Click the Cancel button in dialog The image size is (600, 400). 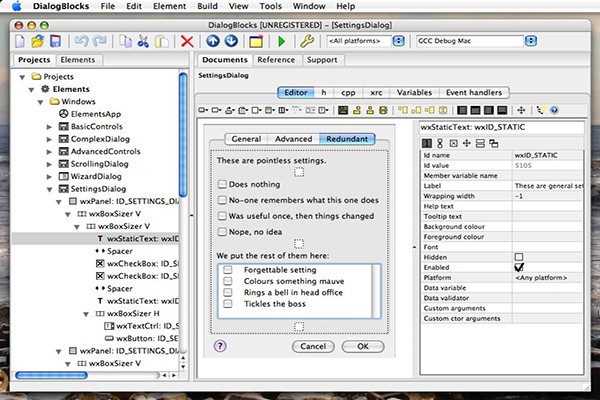click(313, 346)
